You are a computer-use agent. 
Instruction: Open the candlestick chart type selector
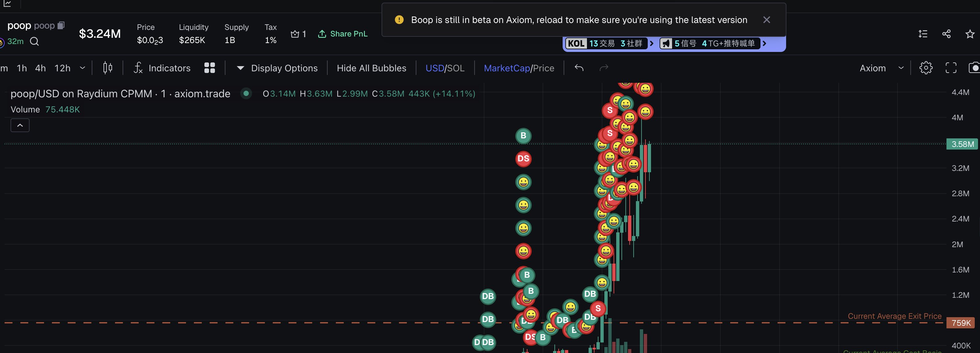click(x=108, y=68)
